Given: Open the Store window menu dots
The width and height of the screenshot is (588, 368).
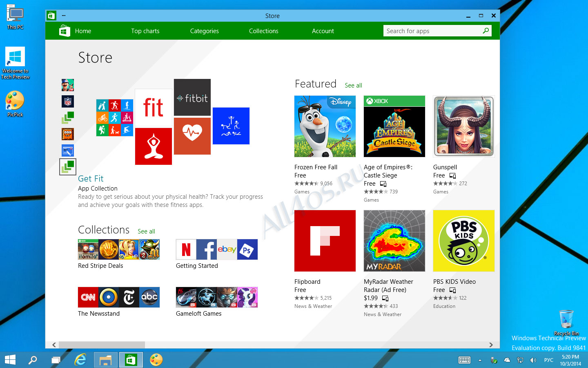Looking at the screenshot, I should (64, 16).
